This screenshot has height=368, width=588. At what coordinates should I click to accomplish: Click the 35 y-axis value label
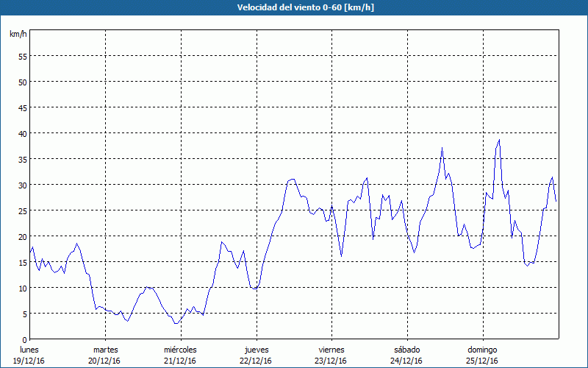(22, 159)
